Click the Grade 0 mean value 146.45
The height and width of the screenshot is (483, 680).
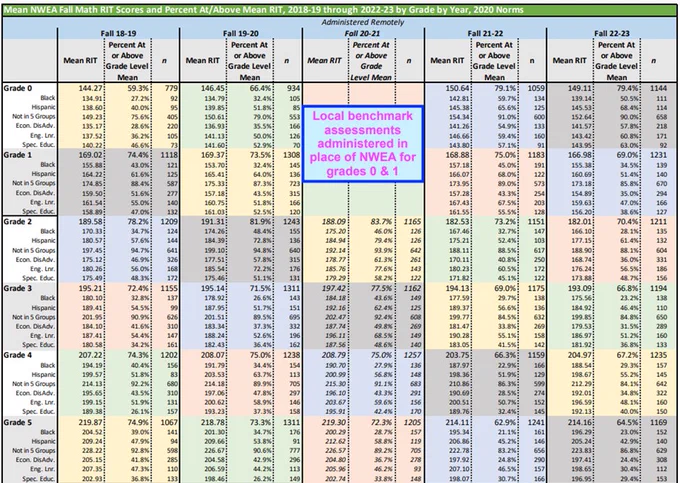(212, 88)
